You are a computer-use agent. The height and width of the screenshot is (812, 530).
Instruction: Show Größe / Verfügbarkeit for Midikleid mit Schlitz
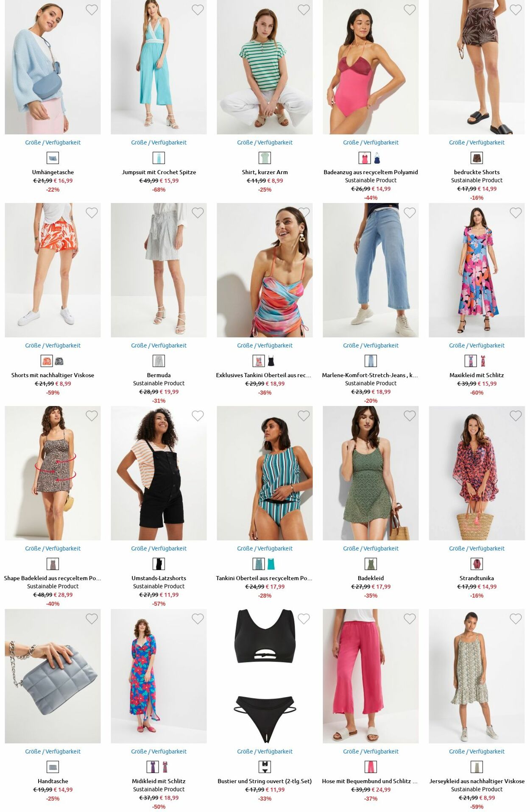[x=159, y=751]
